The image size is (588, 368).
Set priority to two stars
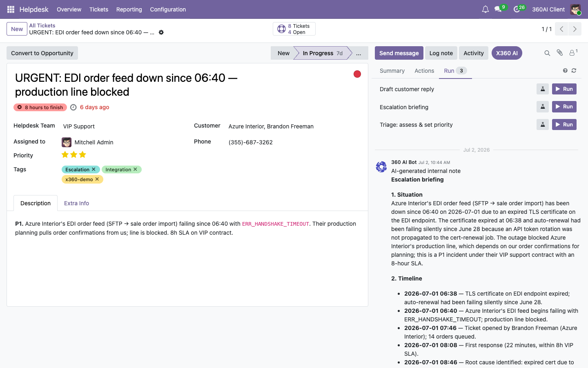click(x=73, y=155)
